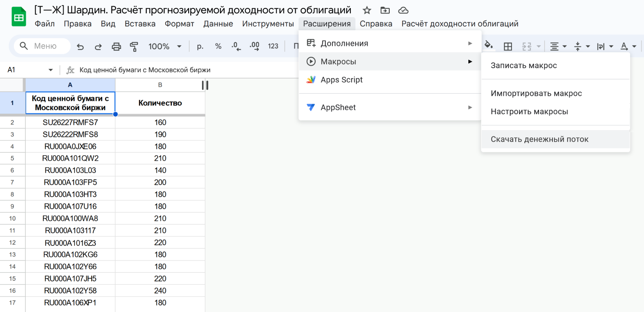The height and width of the screenshot is (312, 644).
Task: Choose Импортировать макрос
Action: click(x=555, y=93)
